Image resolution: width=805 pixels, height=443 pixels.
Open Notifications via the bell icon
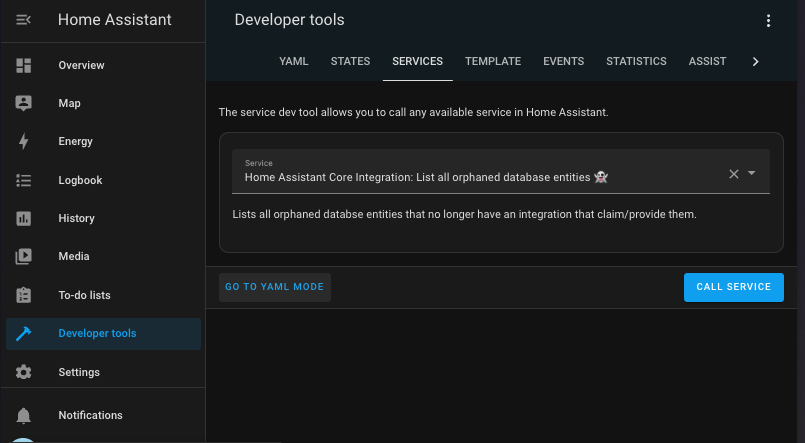[24, 415]
